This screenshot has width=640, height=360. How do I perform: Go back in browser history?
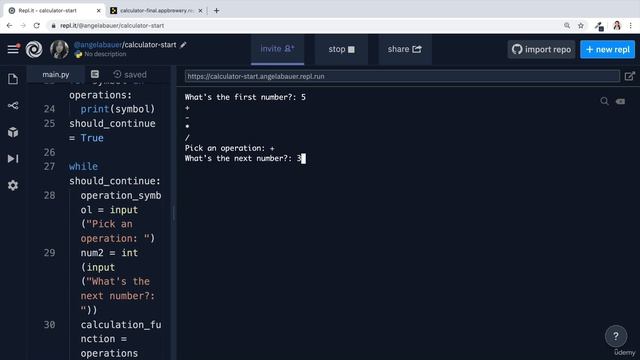9,25
